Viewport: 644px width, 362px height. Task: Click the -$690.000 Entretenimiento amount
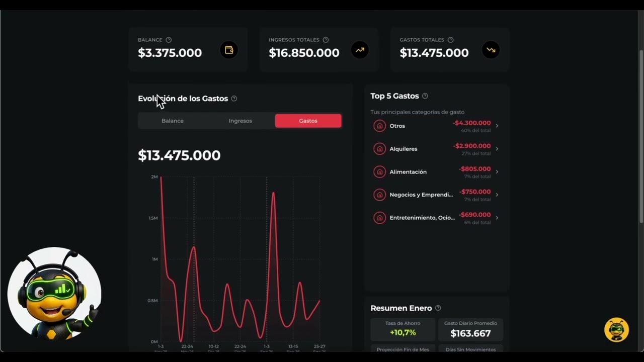(475, 215)
